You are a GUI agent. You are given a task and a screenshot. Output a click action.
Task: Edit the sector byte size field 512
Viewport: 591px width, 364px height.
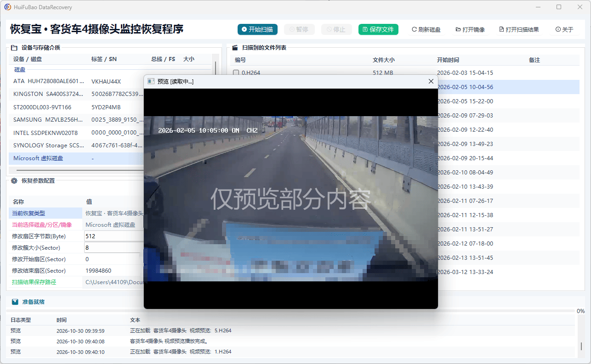click(x=114, y=236)
